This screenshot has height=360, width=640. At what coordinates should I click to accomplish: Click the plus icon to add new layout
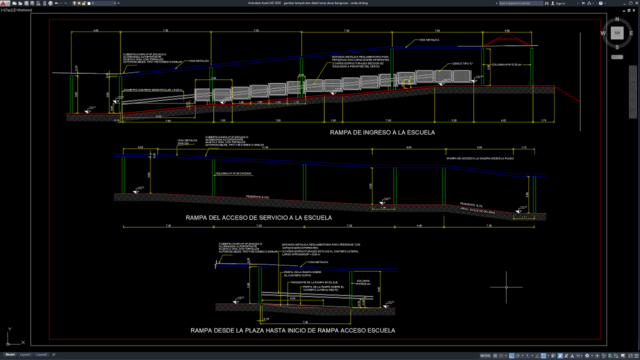[x=53, y=355]
